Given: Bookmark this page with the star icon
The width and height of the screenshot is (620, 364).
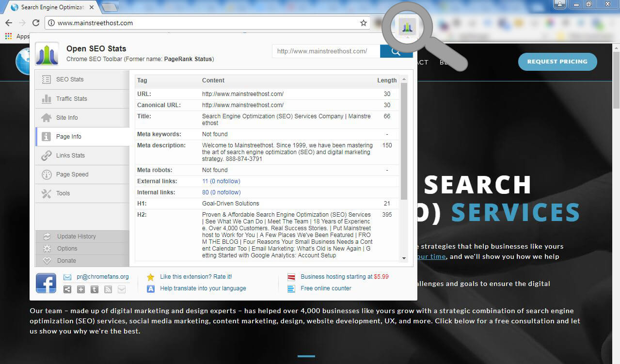Looking at the screenshot, I should click(364, 23).
